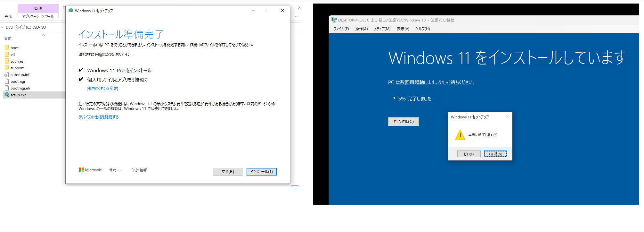Image resolution: width=644 pixels, height=232 pixels.
Task: Select the bootmgr.efi file icon
Action: [7, 88]
